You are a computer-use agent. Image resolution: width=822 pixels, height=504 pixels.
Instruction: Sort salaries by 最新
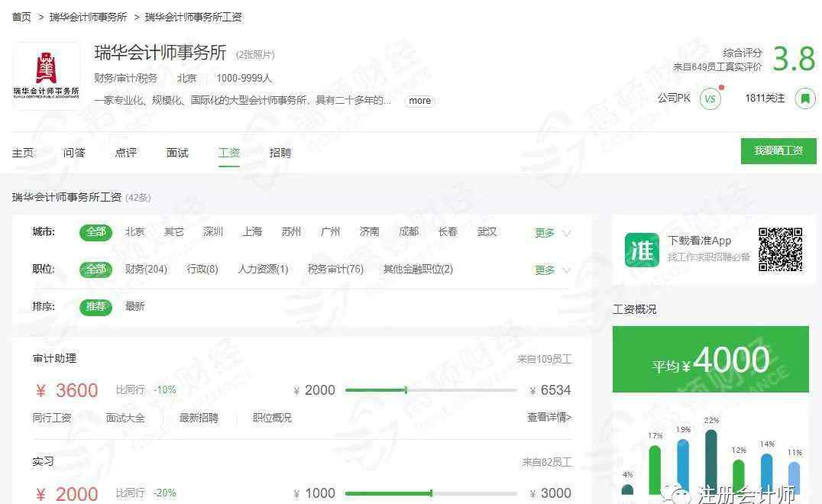pos(134,306)
